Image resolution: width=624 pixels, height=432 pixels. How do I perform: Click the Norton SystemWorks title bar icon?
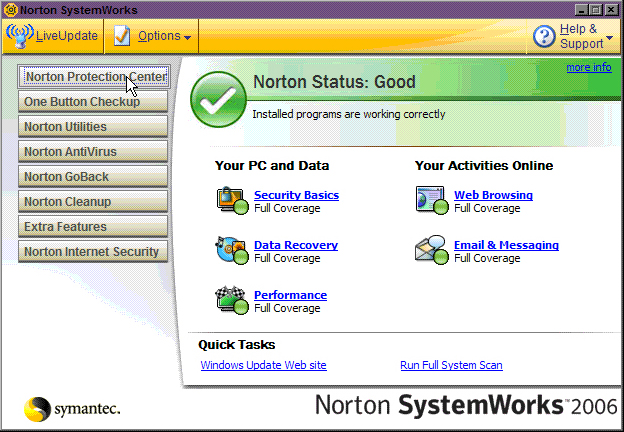pyautogui.click(x=10, y=10)
